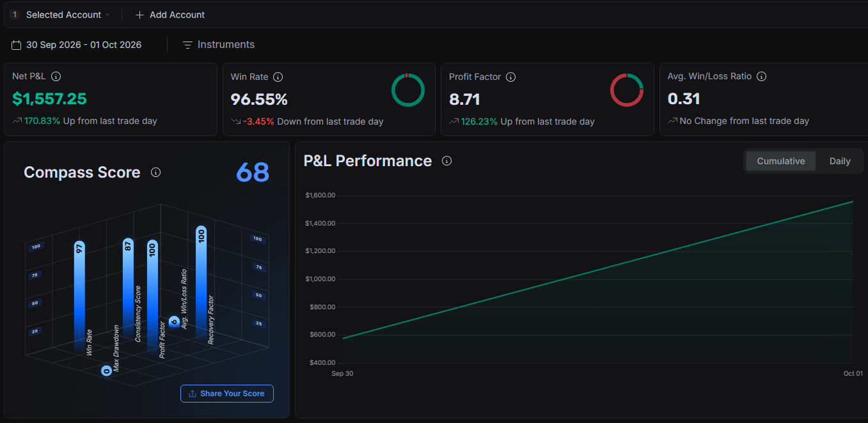The width and height of the screenshot is (868, 423).
Task: Click the Consistency Score bar labeled 87
Action: pos(129,288)
